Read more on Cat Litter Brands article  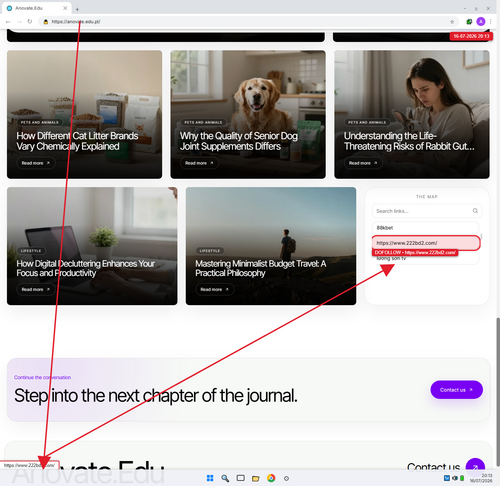pos(36,163)
